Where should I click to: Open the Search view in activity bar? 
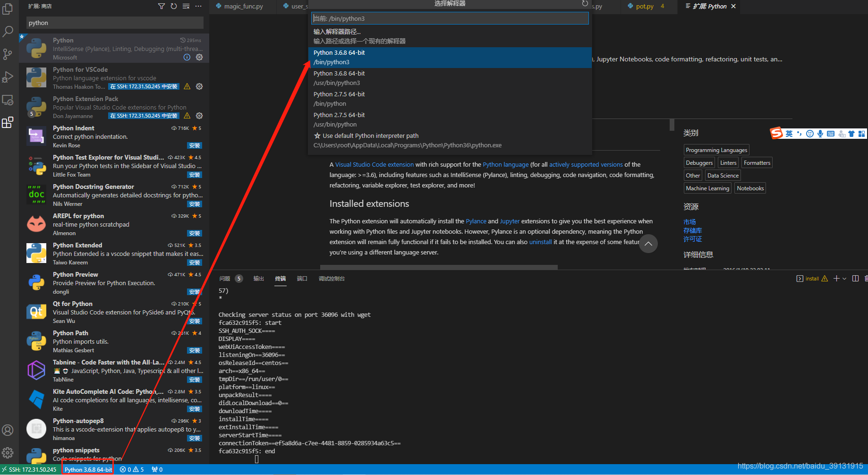(x=8, y=32)
